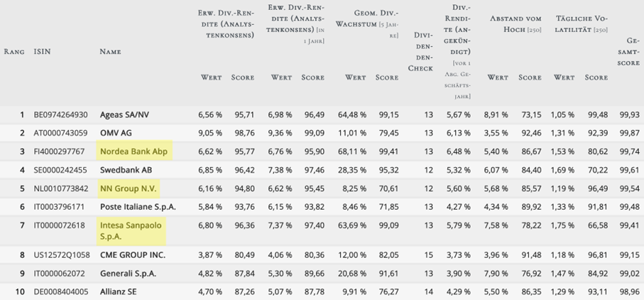Select Swedbank AB in the name column
Viewport: 644px width, 300px height.
(126, 170)
